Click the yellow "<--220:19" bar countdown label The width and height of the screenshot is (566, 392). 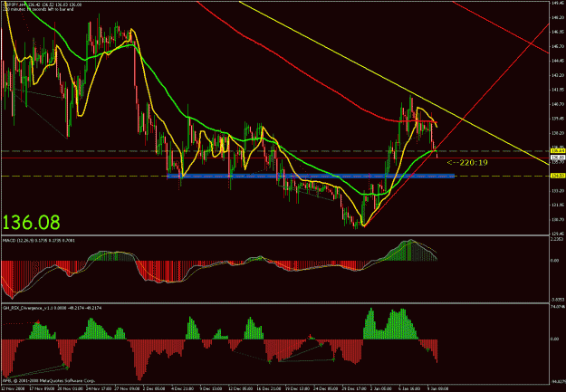[467, 163]
